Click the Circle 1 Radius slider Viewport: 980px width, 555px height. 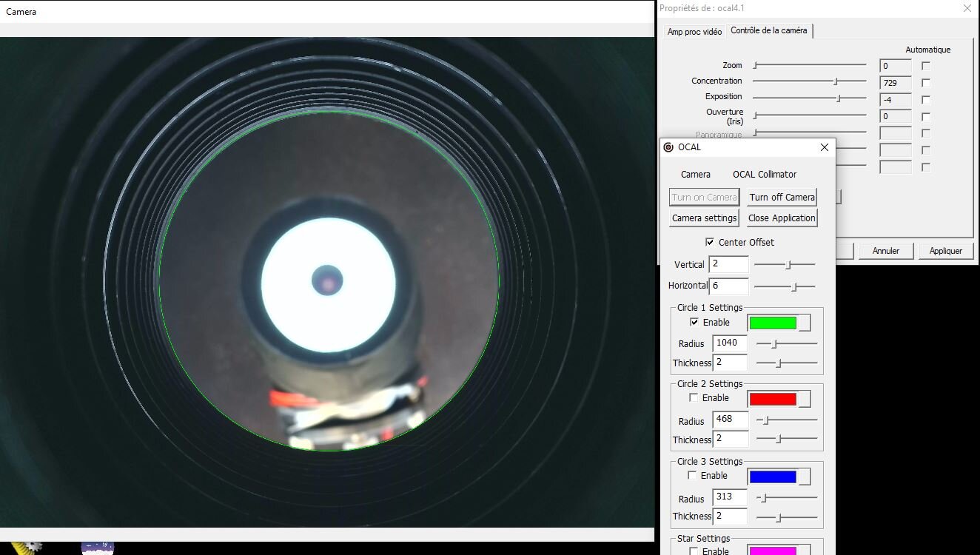point(787,343)
